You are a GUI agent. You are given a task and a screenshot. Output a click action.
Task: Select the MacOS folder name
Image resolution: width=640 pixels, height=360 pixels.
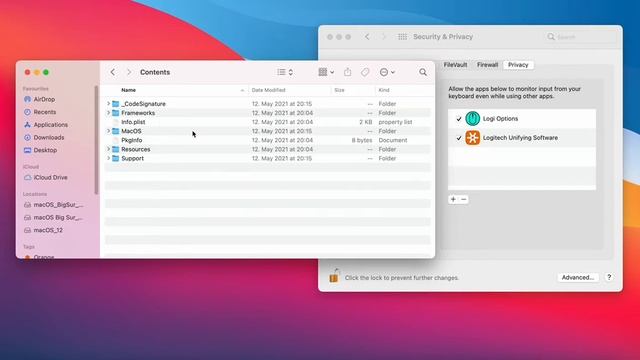131,131
